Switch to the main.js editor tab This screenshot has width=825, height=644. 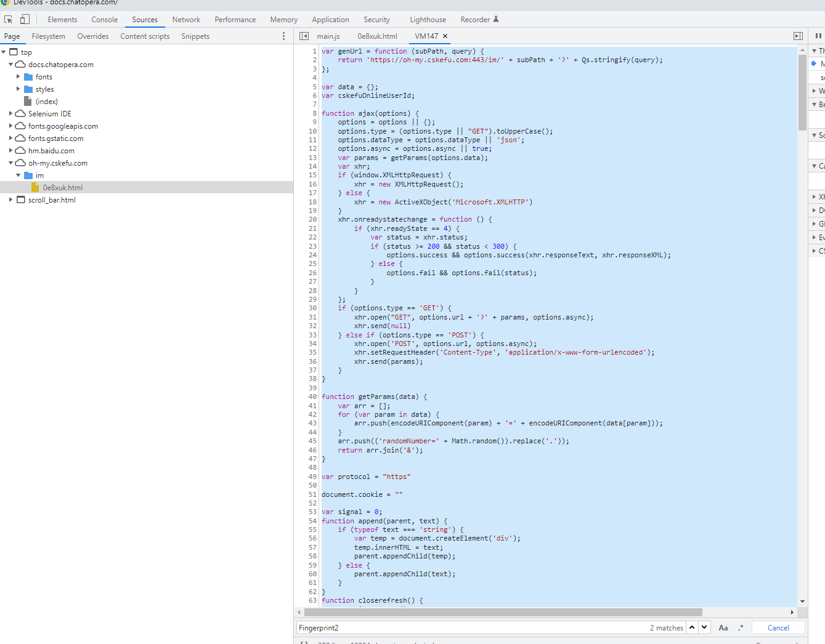328,36
